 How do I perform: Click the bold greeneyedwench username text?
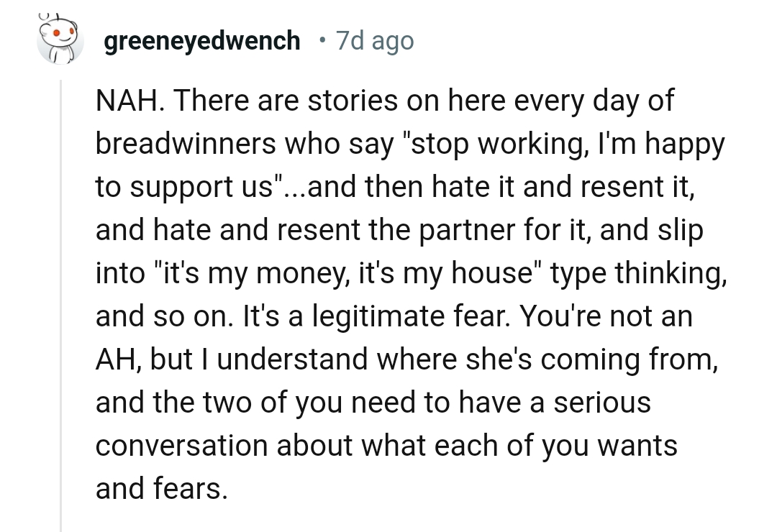[202, 40]
